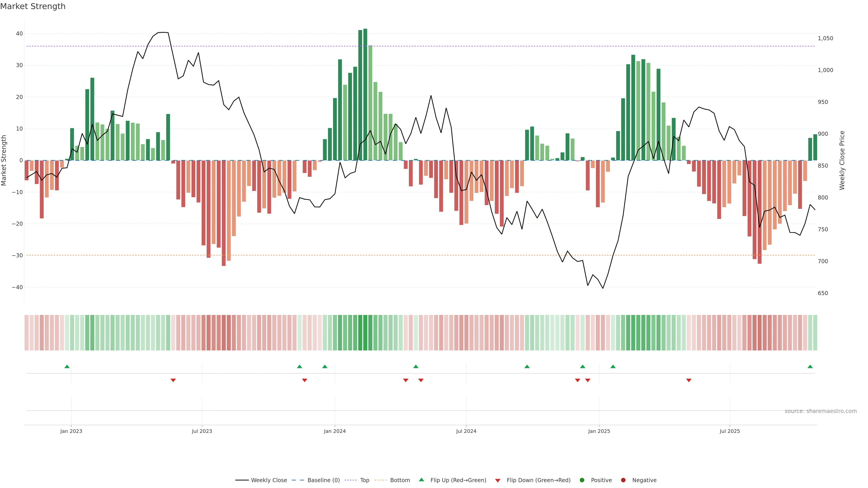Click the Negative red legend dot
868x488 pixels.
pyautogui.click(x=623, y=480)
